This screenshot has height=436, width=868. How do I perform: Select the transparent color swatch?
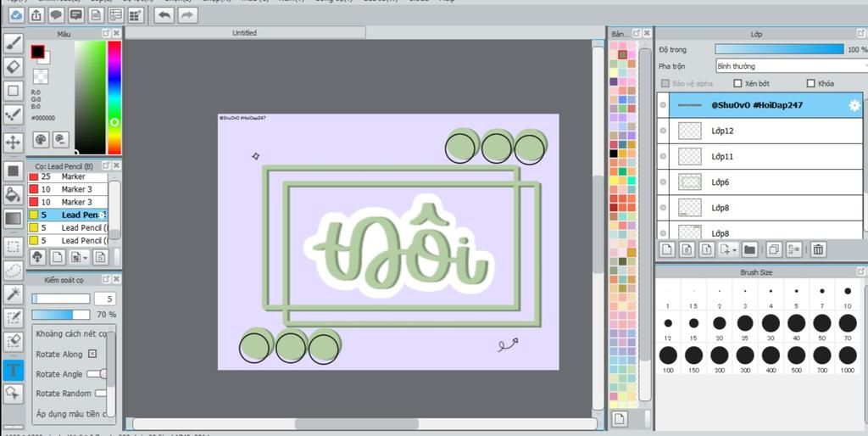(41, 76)
